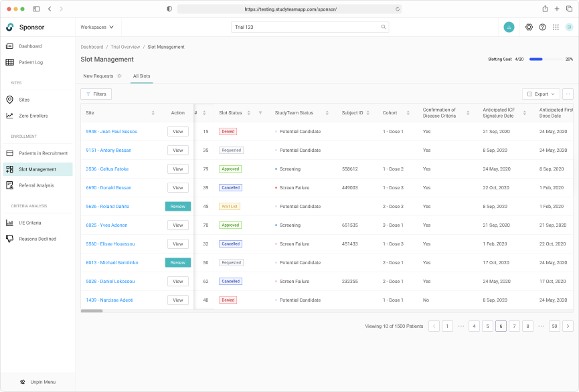Sort by the Site column
This screenshot has width=579, height=392.
pyautogui.click(x=153, y=113)
